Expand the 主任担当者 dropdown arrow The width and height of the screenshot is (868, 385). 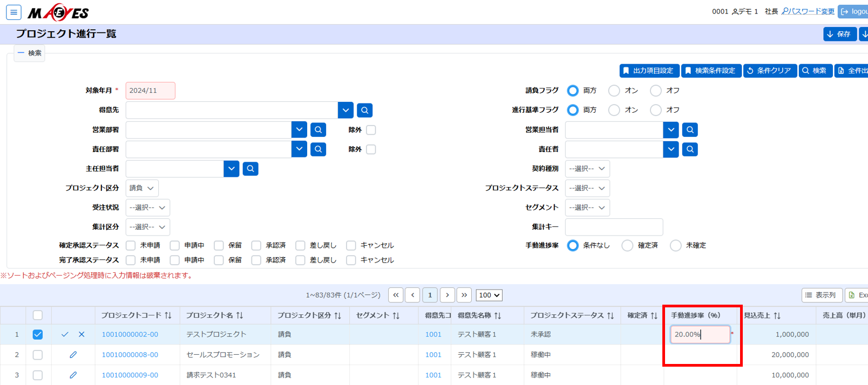pyautogui.click(x=232, y=169)
